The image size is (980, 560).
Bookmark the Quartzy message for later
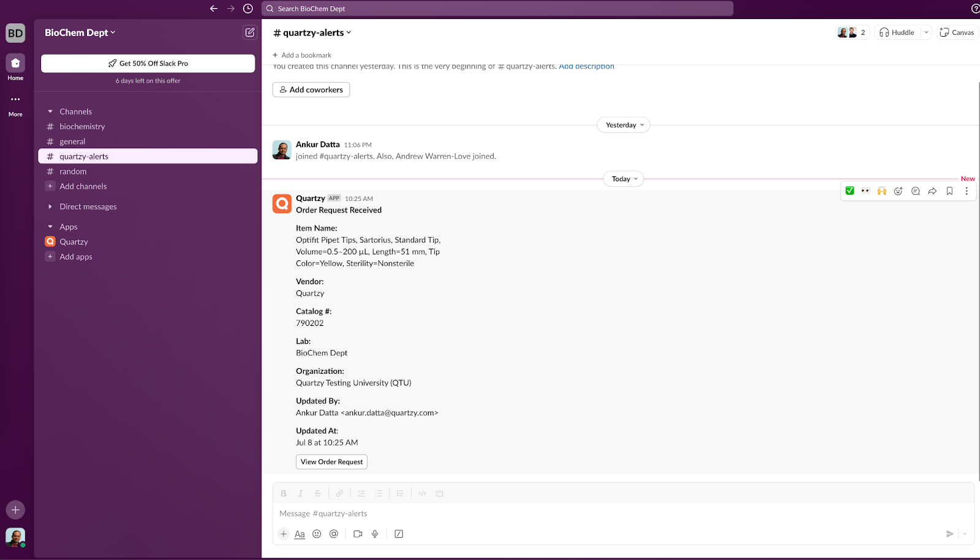coord(949,191)
